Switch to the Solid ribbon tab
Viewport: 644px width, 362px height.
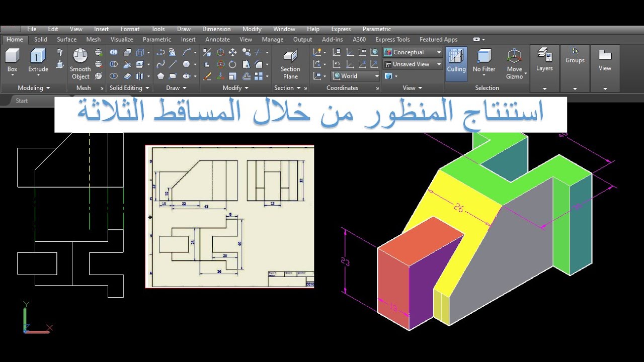click(x=41, y=39)
